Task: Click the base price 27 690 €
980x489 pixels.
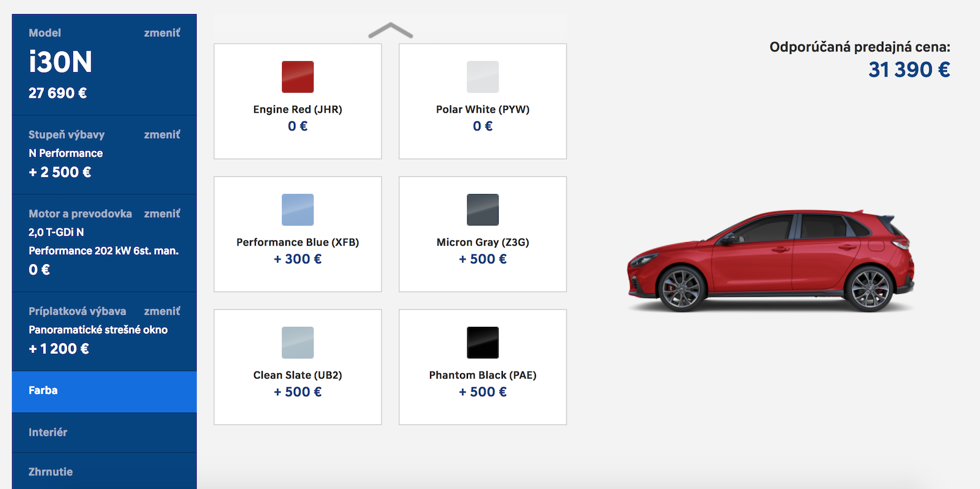Action: coord(58,93)
